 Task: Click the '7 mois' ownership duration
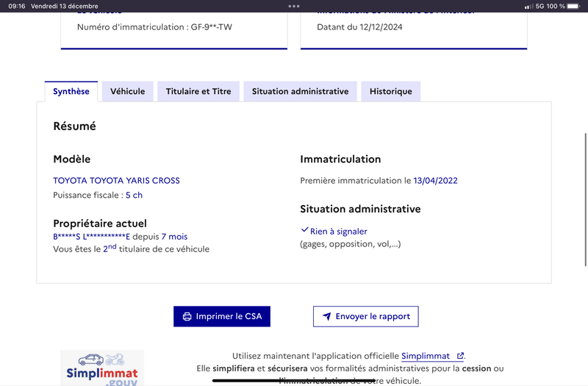174,237
